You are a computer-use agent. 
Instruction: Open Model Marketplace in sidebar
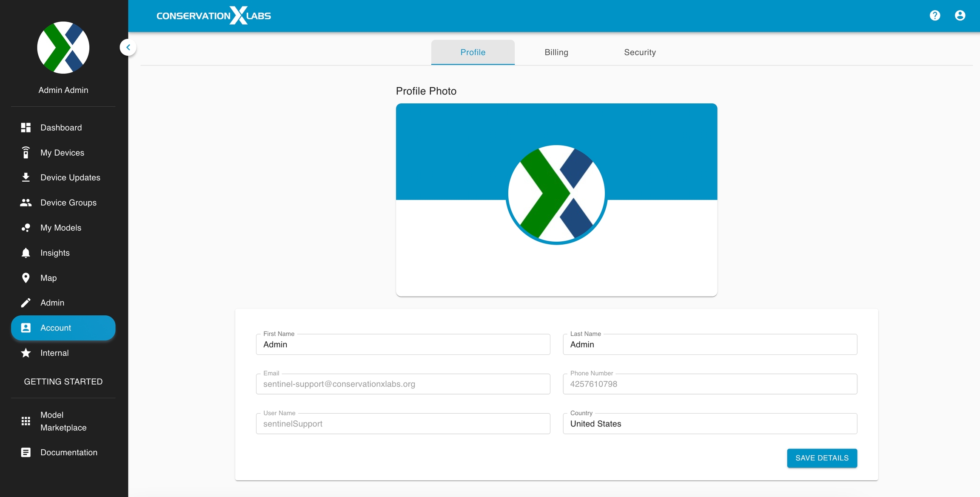point(63,421)
